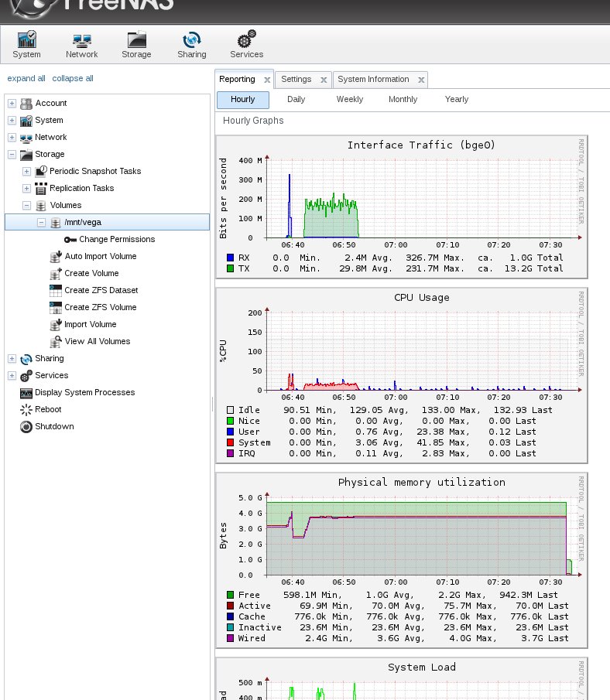
Task: Click the Replication Tasks icon
Action: point(41,189)
